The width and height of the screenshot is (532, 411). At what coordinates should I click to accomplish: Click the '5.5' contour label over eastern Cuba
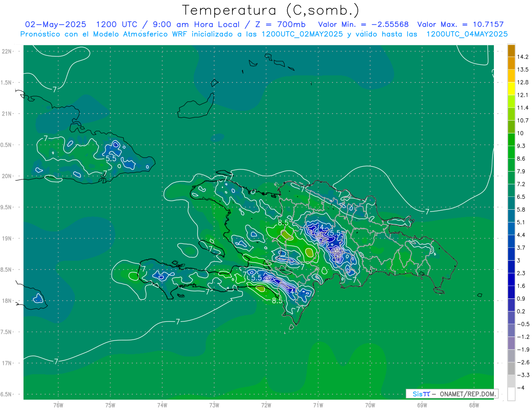(x=111, y=158)
